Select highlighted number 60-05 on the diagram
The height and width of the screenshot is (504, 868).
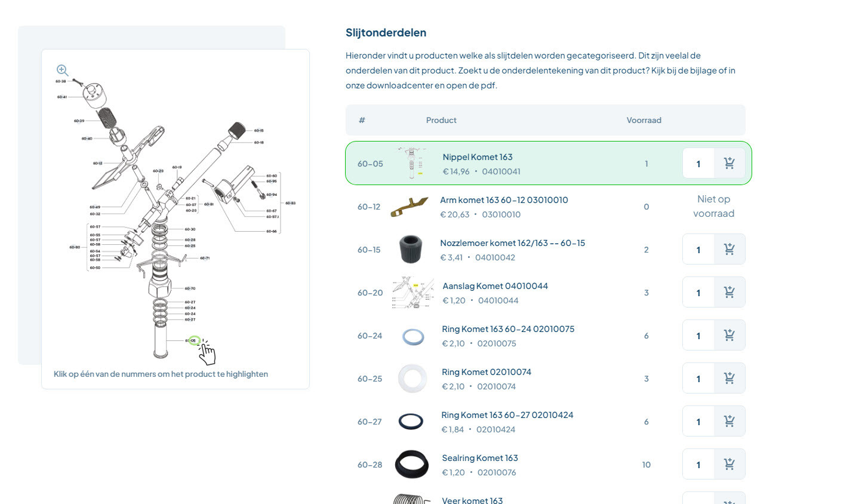(193, 341)
